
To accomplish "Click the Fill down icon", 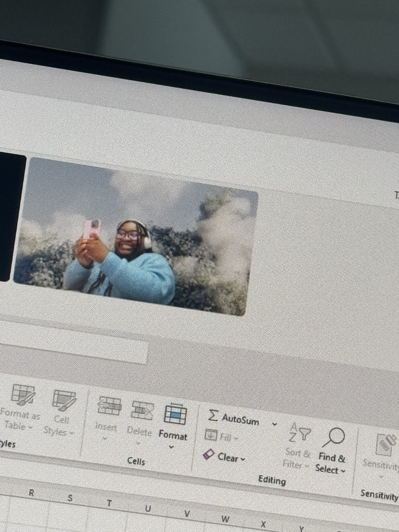I will coord(211,435).
